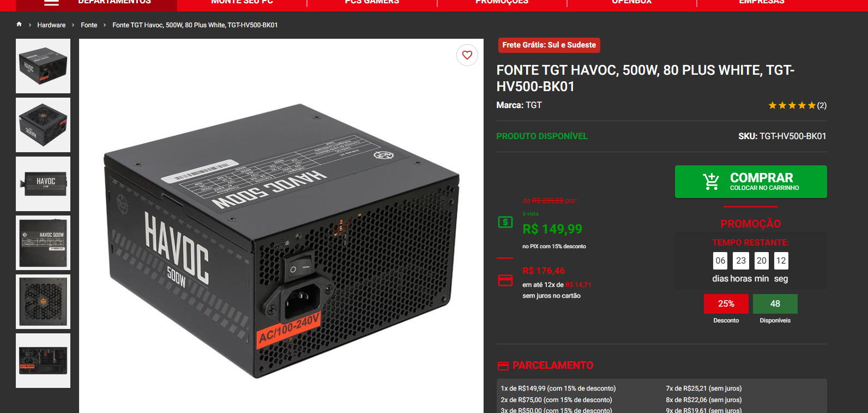
Task: Open the hamburger departments menu icon
Action: (x=51, y=2)
